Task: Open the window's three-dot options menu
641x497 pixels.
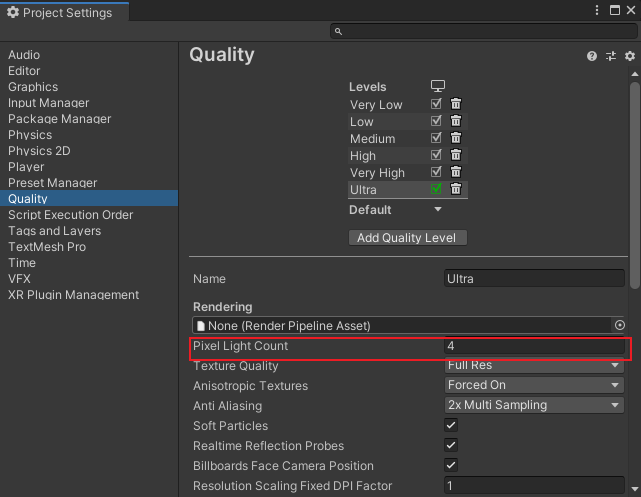Action: pyautogui.click(x=597, y=10)
